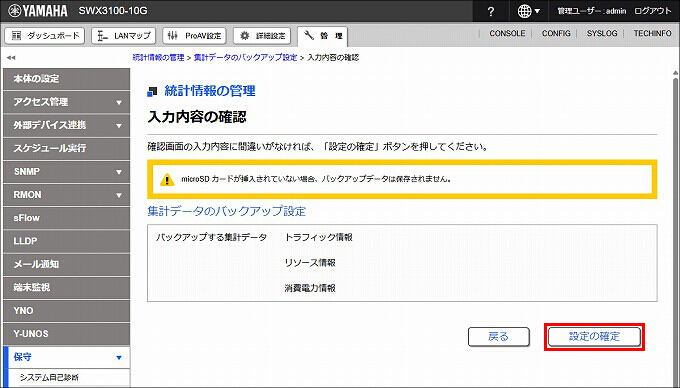This screenshot has width=680, height=388.
Task: Follow the 集計データのバックアップ設定 breadcrumb
Action: coord(245,57)
